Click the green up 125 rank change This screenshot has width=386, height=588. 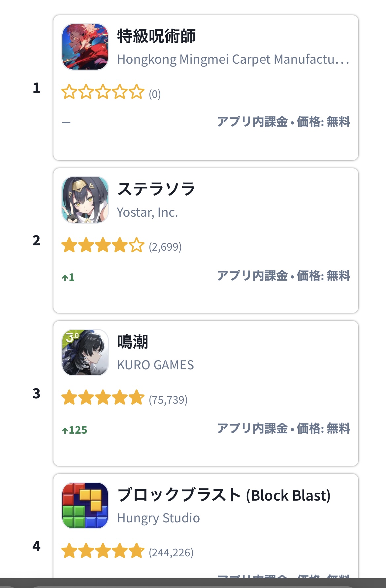[x=75, y=430]
